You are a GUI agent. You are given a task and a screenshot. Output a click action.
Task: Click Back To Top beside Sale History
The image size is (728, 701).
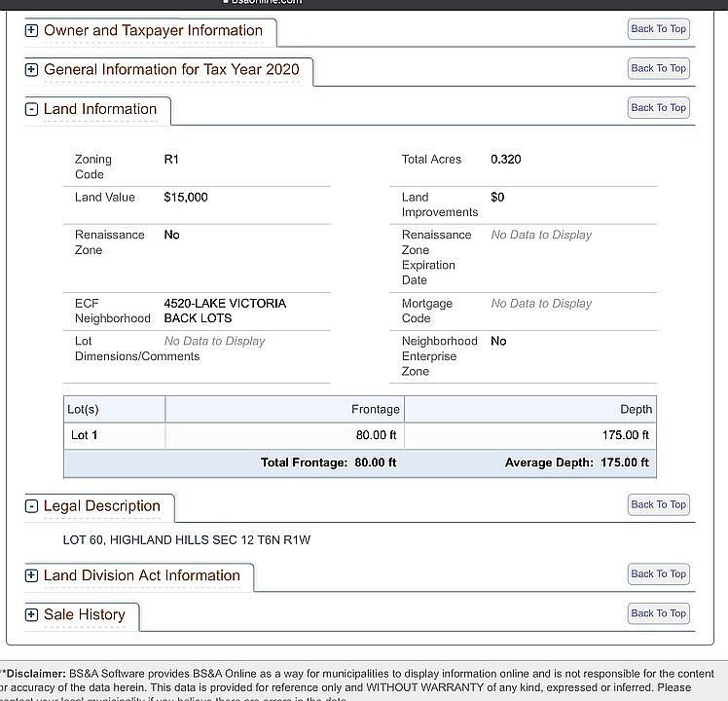coord(658,613)
